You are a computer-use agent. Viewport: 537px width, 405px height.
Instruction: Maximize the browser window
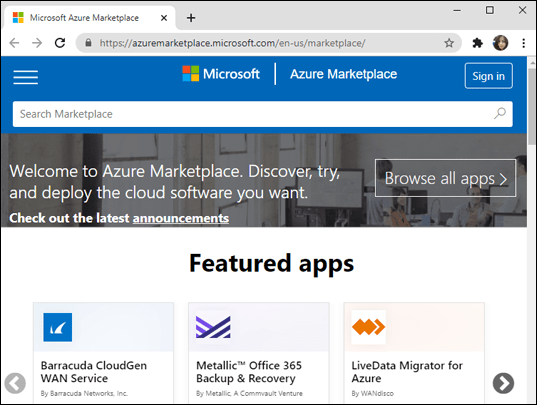click(x=490, y=10)
